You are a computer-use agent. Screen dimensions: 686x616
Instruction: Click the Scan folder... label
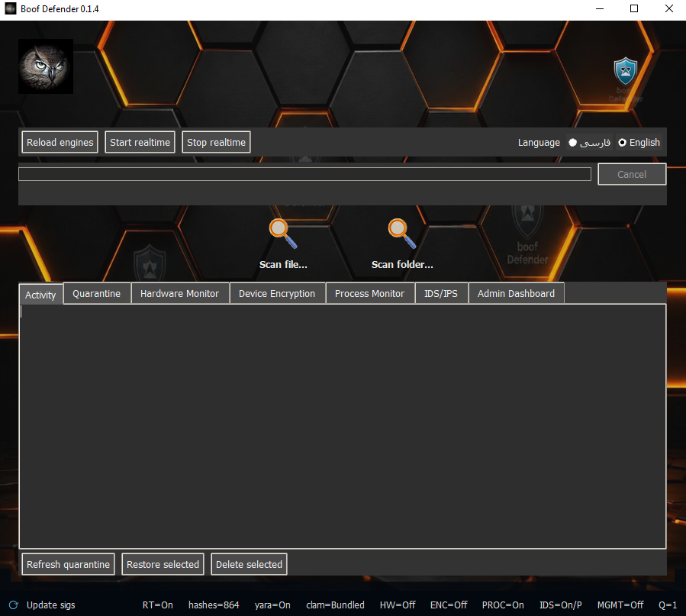tap(402, 264)
